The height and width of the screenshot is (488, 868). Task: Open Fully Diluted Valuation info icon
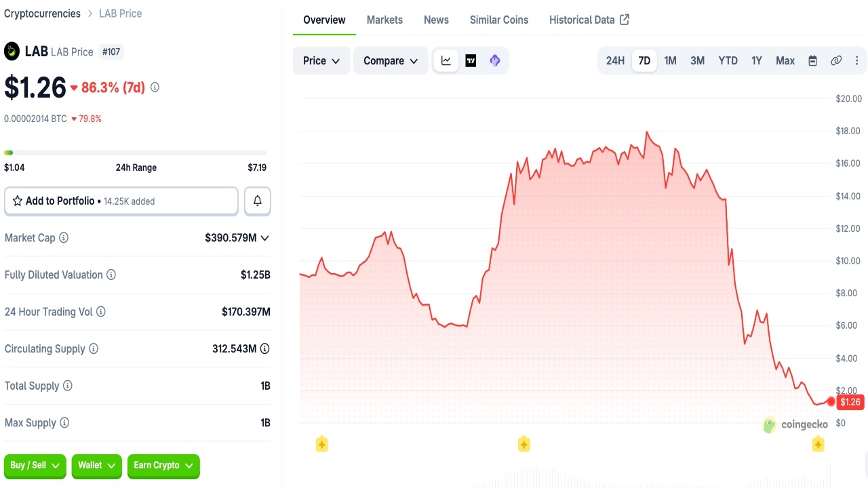111,275
